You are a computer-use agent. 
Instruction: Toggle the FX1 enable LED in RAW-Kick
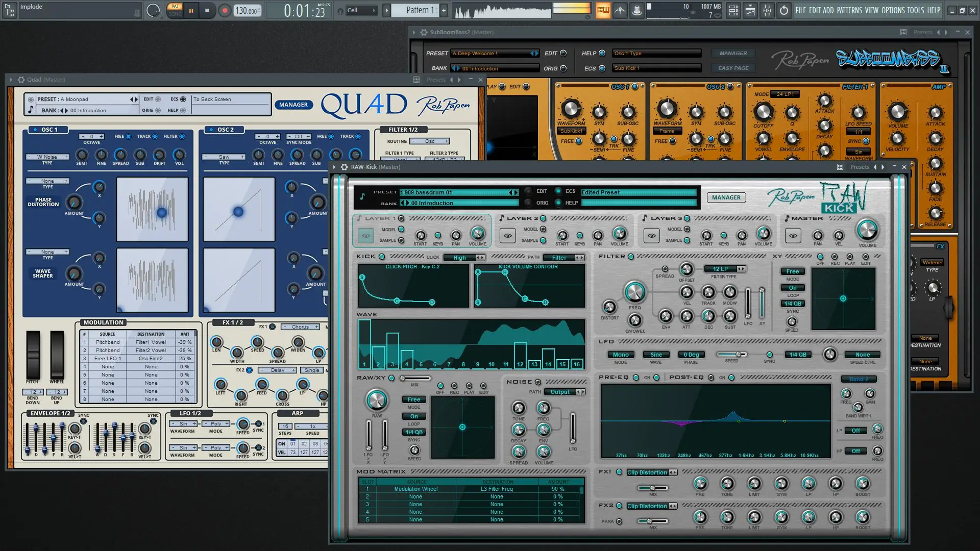tap(619, 472)
